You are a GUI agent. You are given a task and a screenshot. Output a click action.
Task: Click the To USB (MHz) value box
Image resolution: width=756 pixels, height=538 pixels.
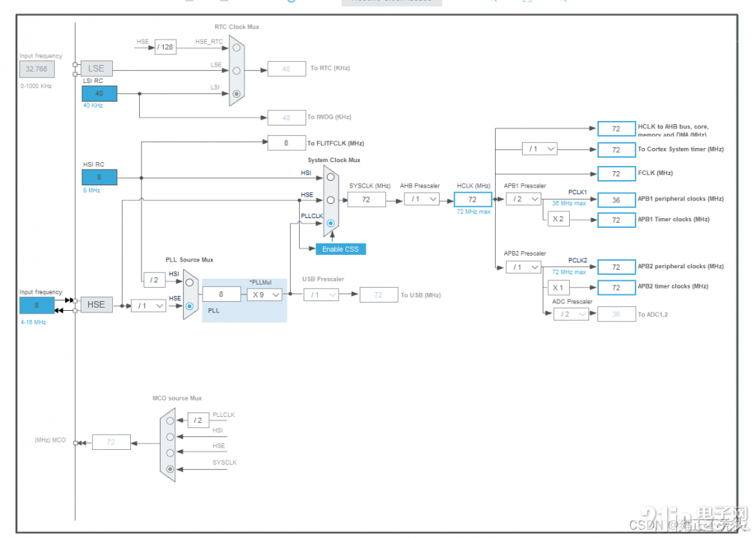[378, 294]
